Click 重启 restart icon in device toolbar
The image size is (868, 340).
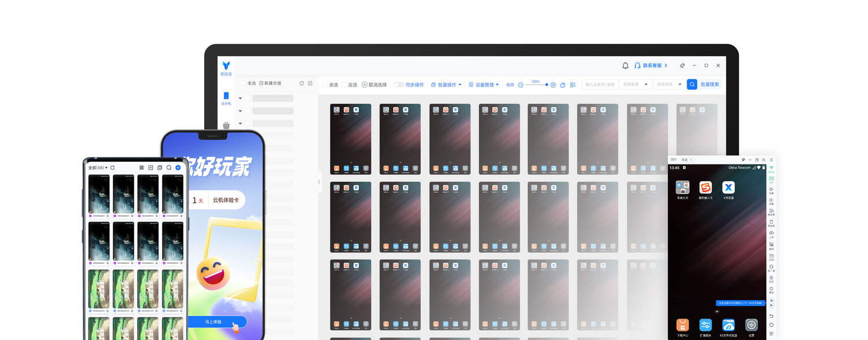pos(771,290)
